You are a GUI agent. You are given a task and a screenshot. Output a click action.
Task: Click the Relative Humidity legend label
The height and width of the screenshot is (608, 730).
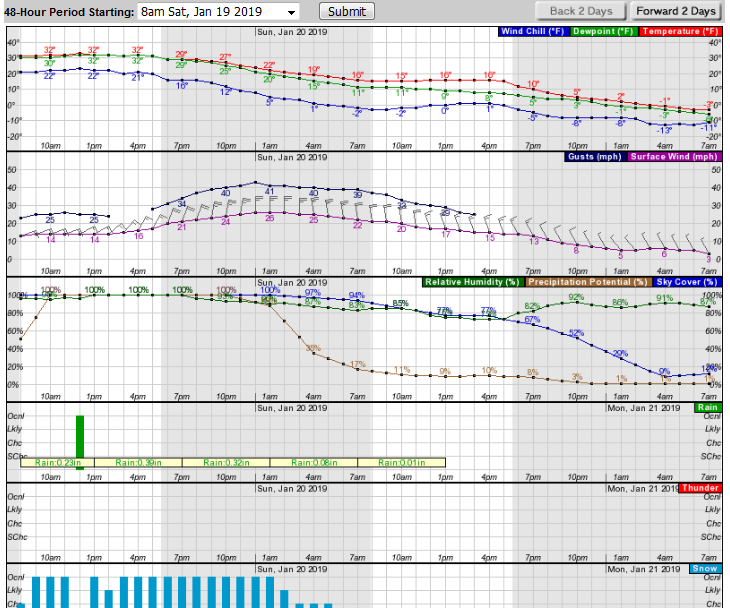(469, 283)
